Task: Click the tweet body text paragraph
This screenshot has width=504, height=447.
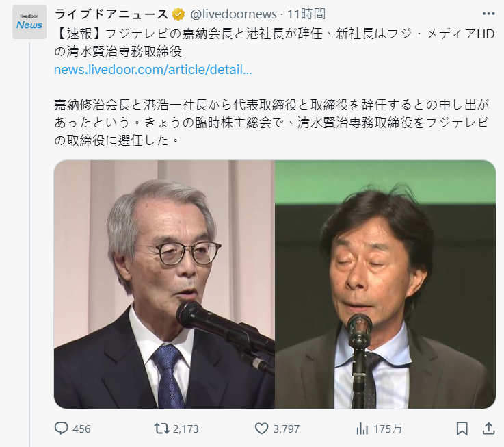Action: coord(272,123)
